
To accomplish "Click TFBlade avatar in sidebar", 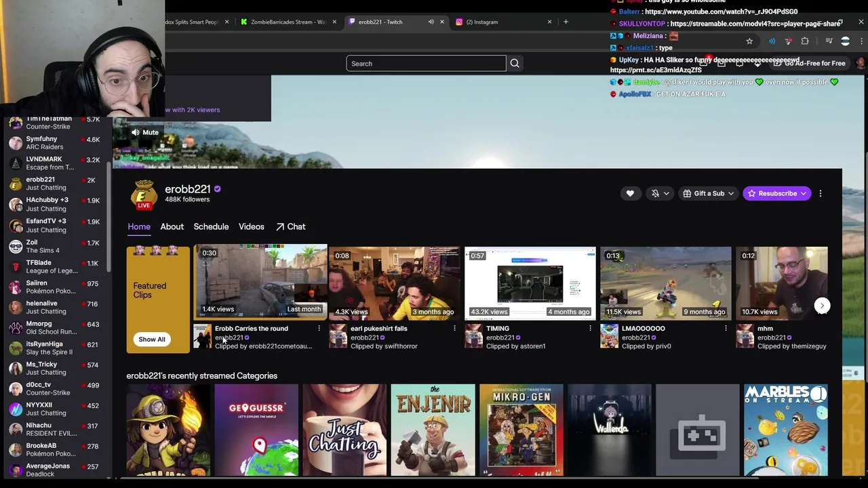I will pos(16,266).
